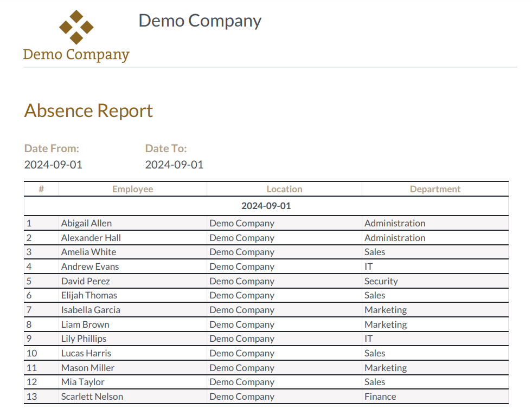Image resolution: width=532 pixels, height=416 pixels.
Task: Click Sales department in Amelia White's row
Action: (x=375, y=252)
